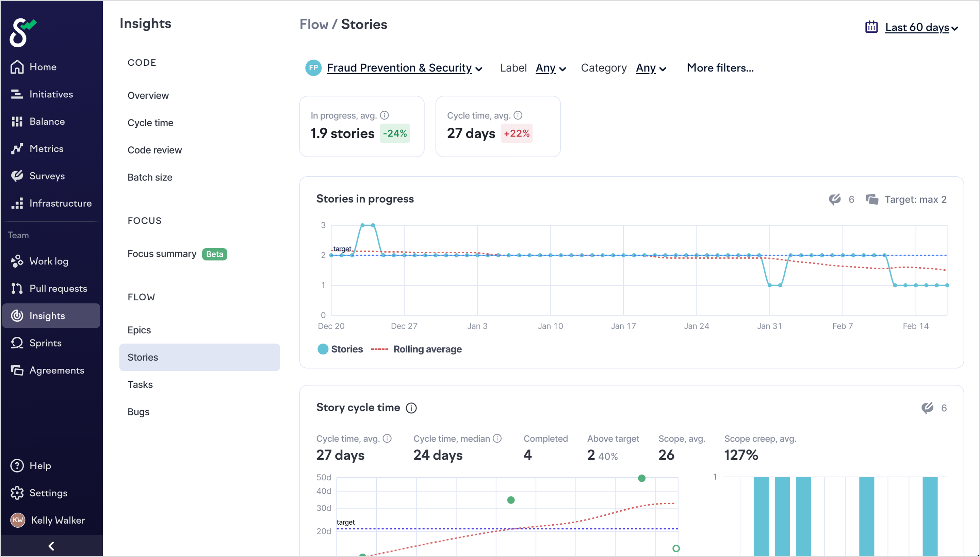Open the calendar date range icon

click(x=871, y=27)
